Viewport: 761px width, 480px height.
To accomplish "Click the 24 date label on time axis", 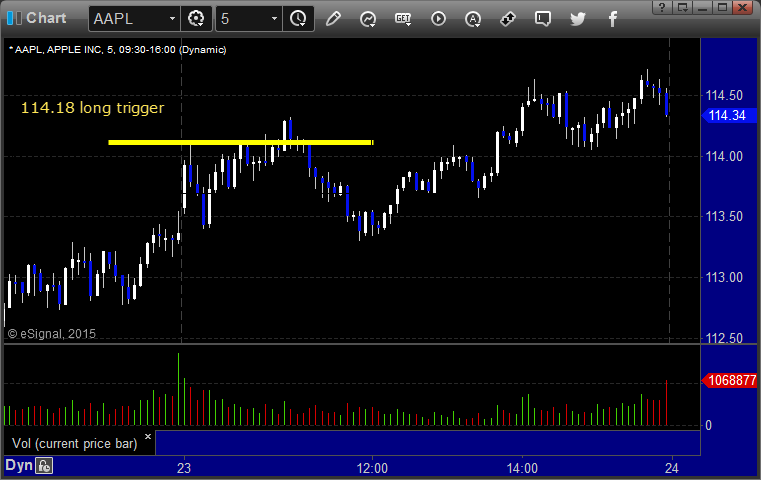I will pyautogui.click(x=672, y=468).
